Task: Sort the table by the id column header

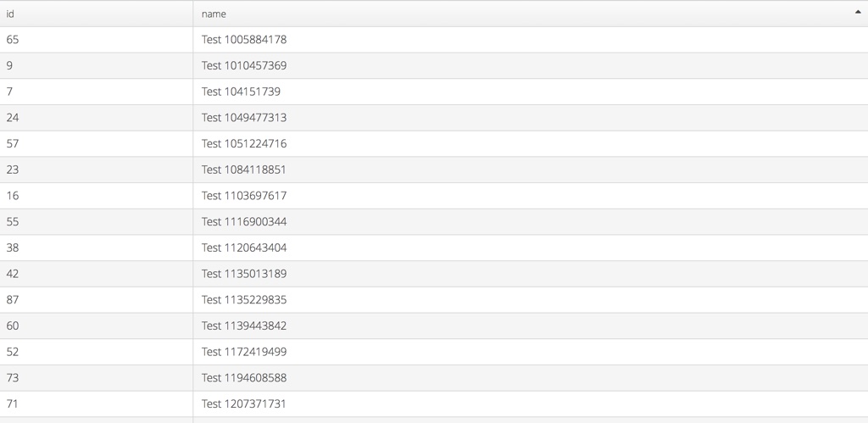Action: pos(10,14)
